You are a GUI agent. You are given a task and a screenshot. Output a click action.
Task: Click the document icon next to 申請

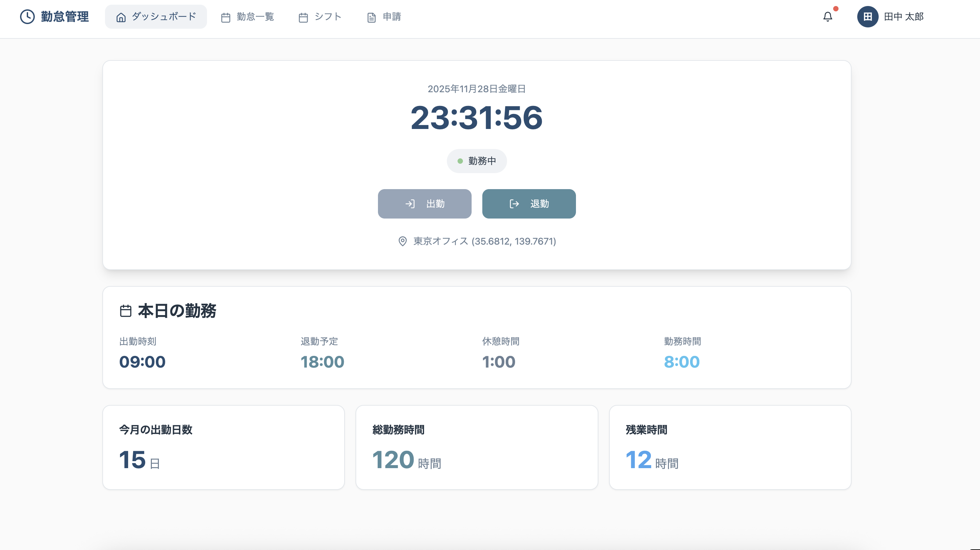click(371, 17)
